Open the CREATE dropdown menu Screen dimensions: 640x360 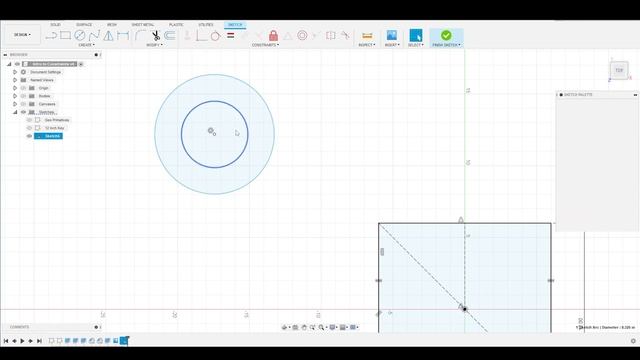(86, 45)
